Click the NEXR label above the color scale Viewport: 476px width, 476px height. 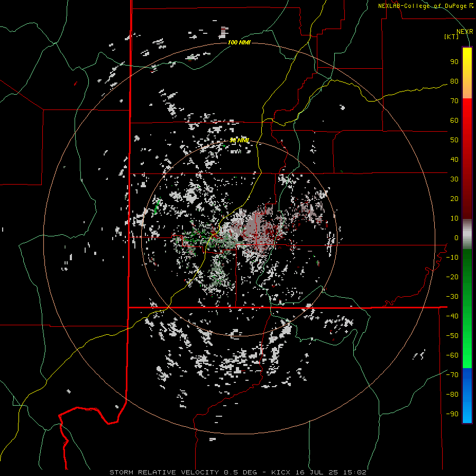click(x=465, y=32)
